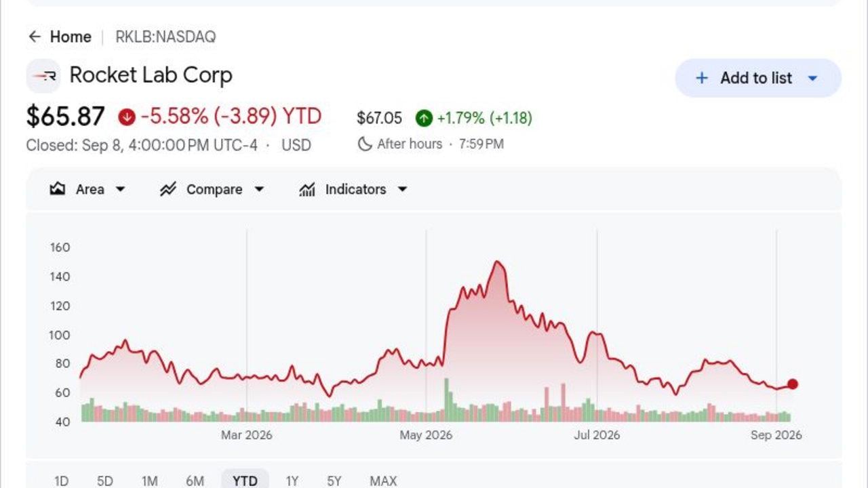Switch to the 1M time range
This screenshot has height=488, width=868.
[x=150, y=481]
